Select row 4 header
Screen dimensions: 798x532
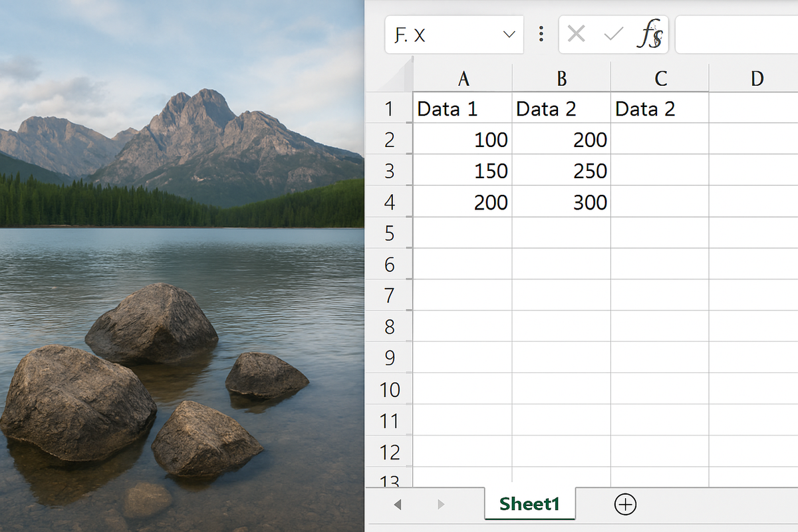coord(389,202)
